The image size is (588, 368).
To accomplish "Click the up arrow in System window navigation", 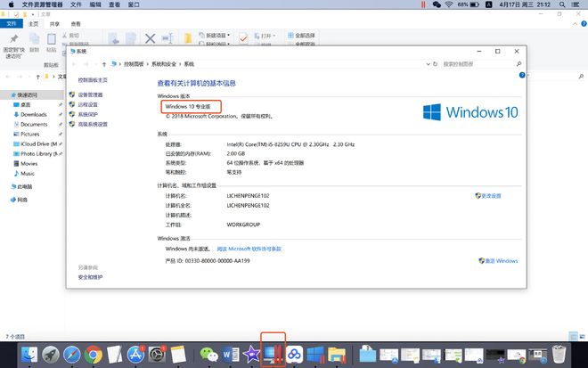I will click(x=104, y=64).
